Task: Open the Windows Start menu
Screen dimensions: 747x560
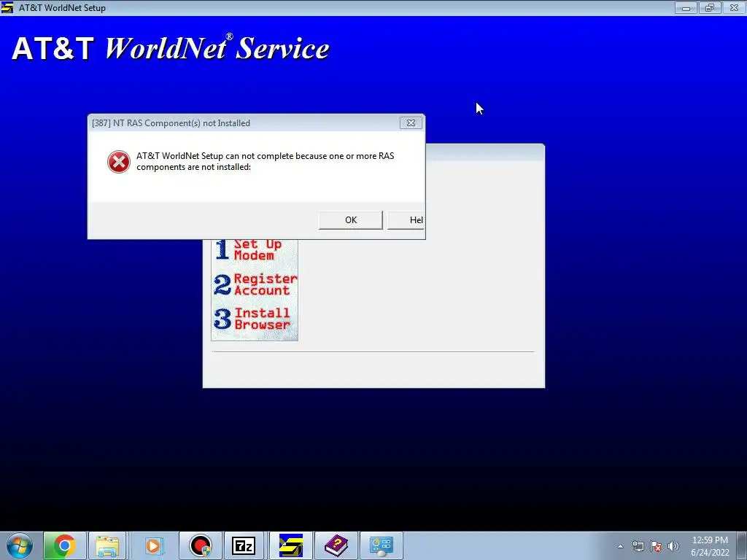Action: click(20, 545)
